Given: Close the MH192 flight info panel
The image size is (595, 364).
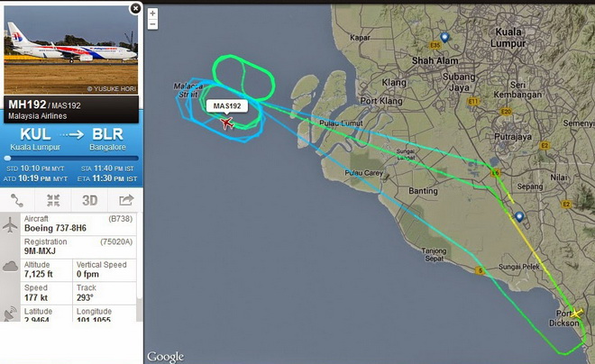Looking at the screenshot, I should 135,8.
